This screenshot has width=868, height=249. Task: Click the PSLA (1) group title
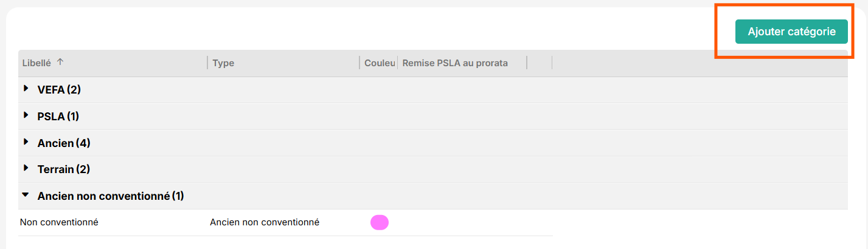58,117
